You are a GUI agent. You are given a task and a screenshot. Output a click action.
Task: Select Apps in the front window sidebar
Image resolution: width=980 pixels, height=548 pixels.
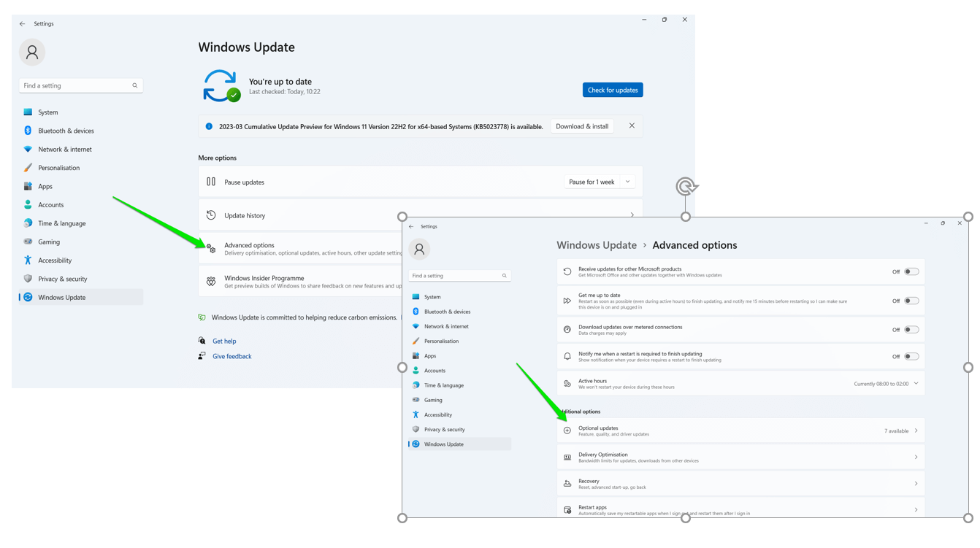[x=460, y=355]
